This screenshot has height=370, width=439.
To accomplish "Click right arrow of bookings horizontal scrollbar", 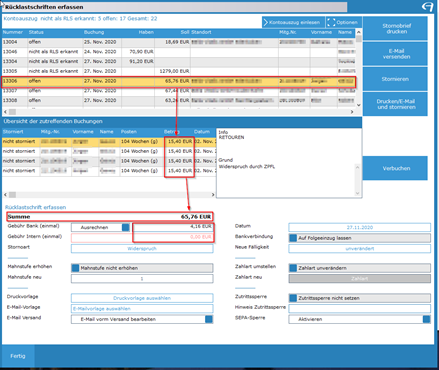I will [213, 194].
